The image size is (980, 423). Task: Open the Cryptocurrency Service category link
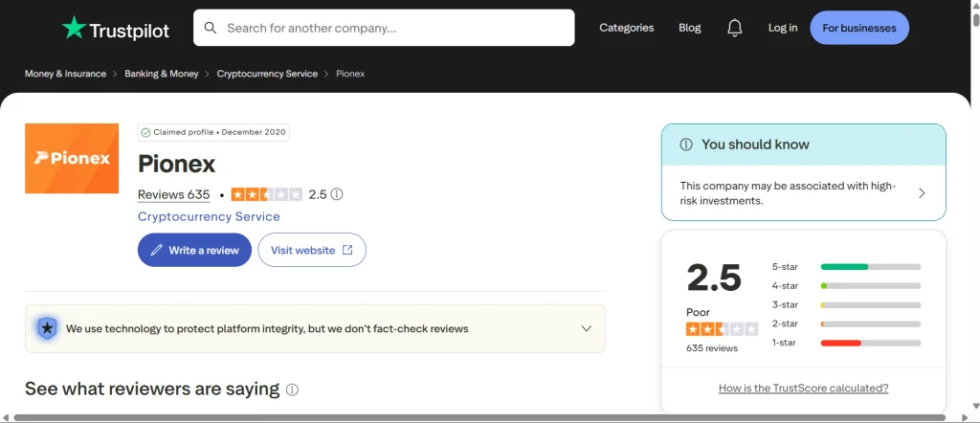click(x=209, y=216)
